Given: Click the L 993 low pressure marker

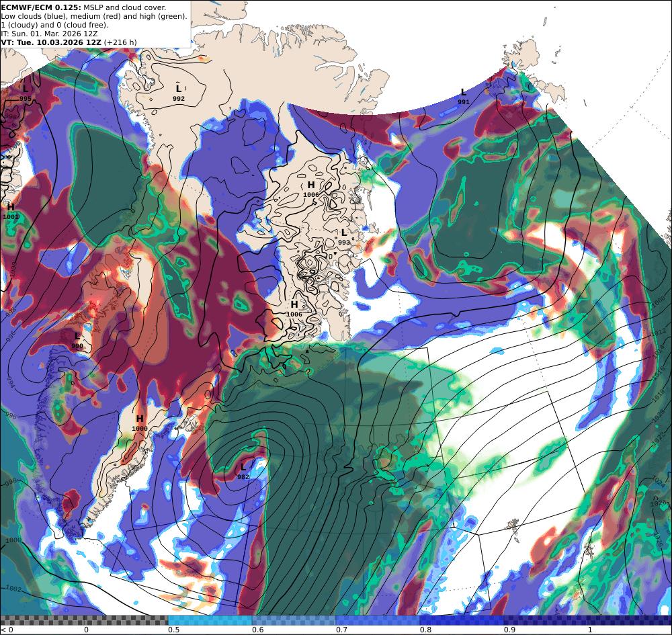Looking at the screenshot, I should click(343, 237).
